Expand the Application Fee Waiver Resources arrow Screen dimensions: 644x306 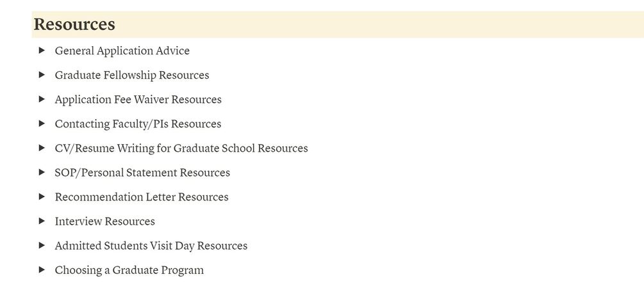42,99
